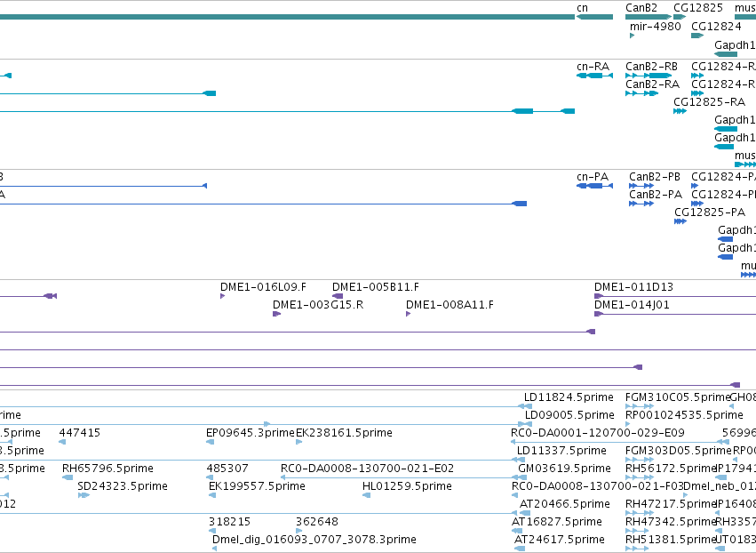Click the CG12825-PA protein label

pos(710,212)
